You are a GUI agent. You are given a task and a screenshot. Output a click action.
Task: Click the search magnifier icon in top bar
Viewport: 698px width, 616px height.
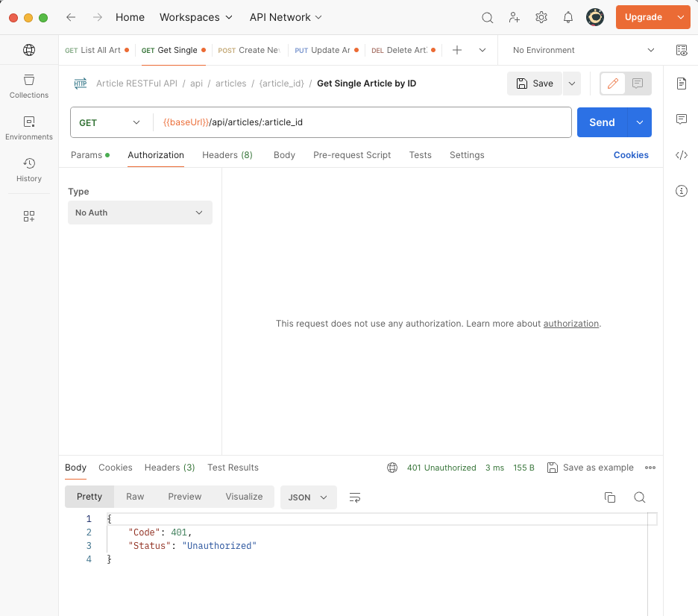click(487, 17)
